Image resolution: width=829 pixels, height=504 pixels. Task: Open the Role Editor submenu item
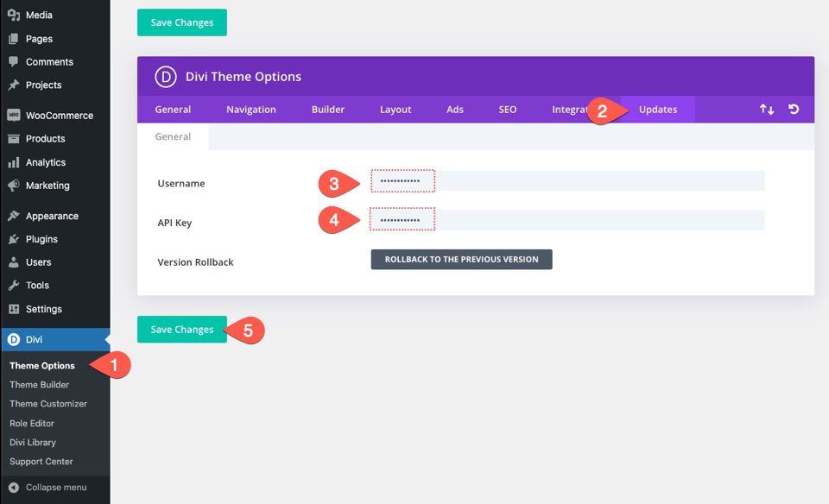point(32,423)
